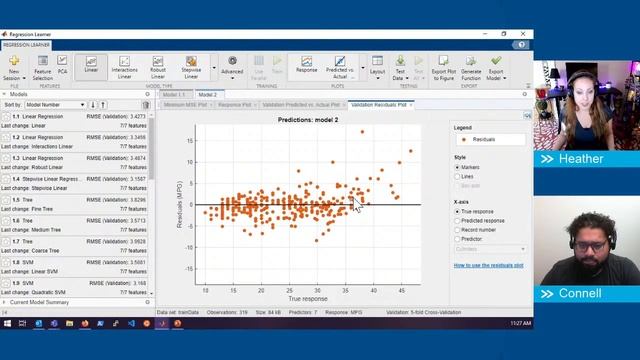Click Generate Function
The width and height of the screenshot is (640, 360).
pyautogui.click(x=471, y=68)
